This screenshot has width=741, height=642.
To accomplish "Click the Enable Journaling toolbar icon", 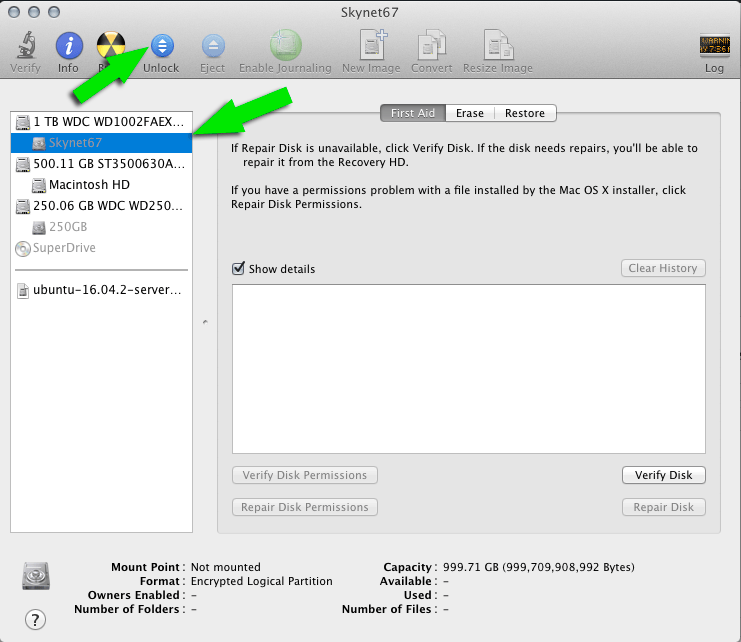I will click(x=285, y=45).
